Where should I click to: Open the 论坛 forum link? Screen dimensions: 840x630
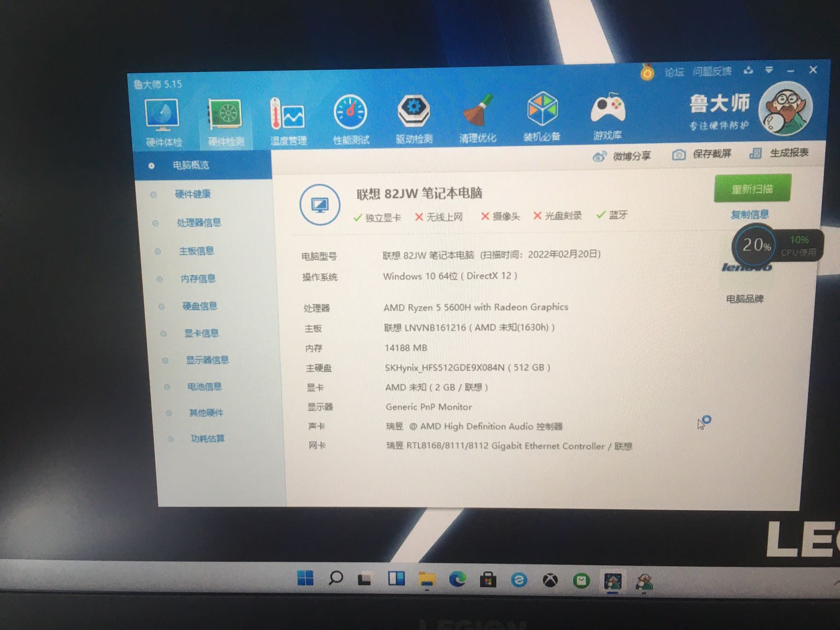(674, 72)
